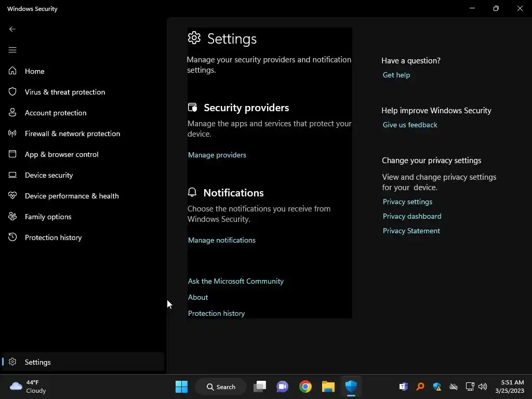
Task: Click the orange magnifier tray icon
Action: (420, 387)
